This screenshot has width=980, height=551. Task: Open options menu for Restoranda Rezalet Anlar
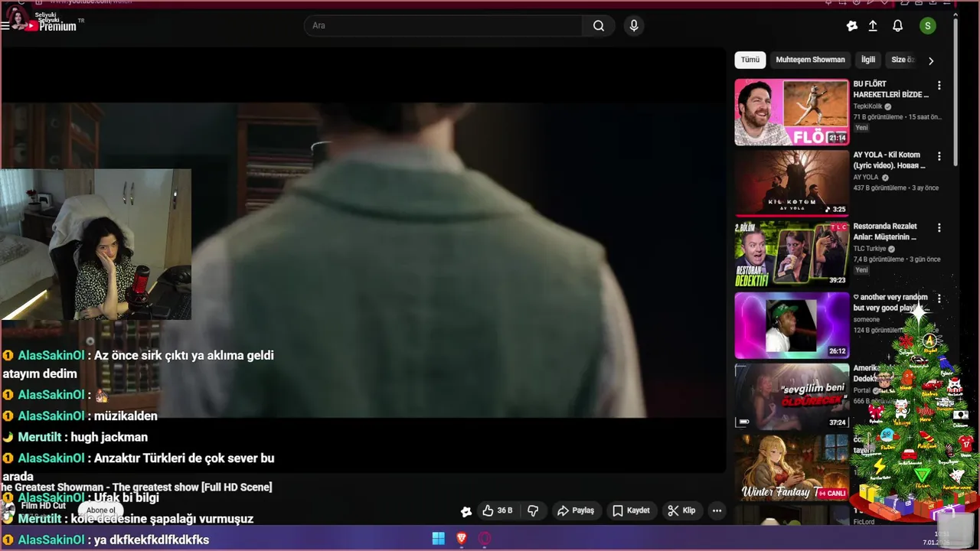click(x=939, y=227)
